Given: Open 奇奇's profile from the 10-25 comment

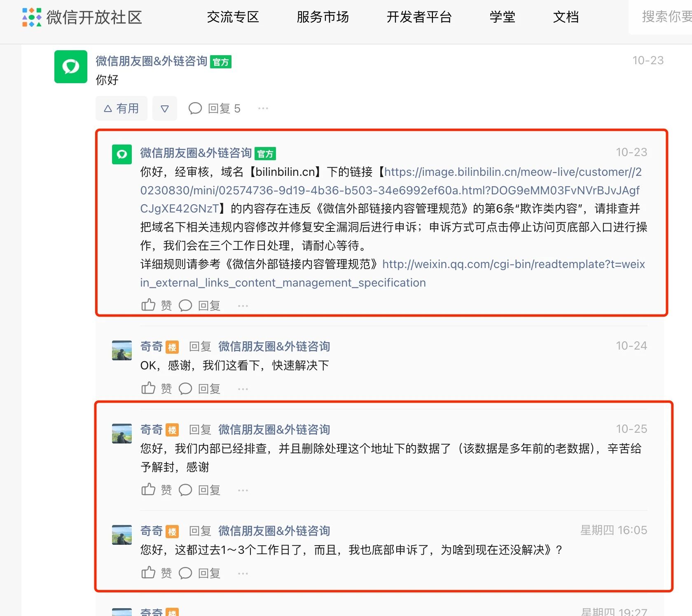Looking at the screenshot, I should 151,429.
